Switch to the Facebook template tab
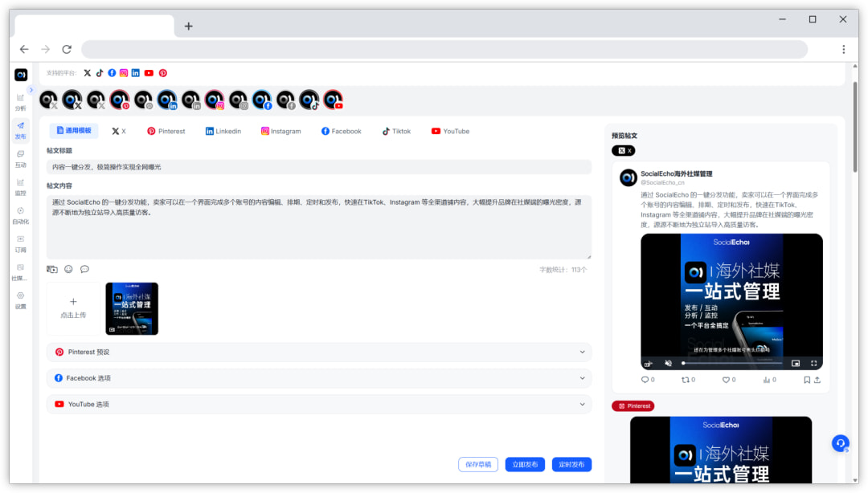The height and width of the screenshot is (493, 868). coord(342,131)
